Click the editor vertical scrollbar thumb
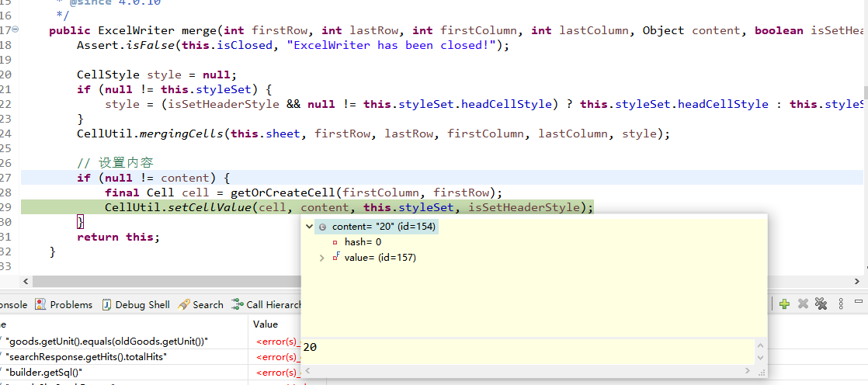This screenshot has width=868, height=385. coord(865,92)
